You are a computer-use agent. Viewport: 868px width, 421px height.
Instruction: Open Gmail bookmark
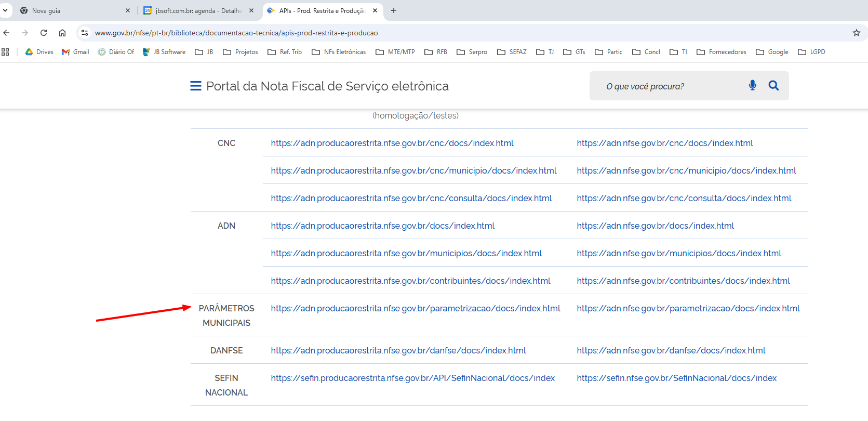pos(75,52)
